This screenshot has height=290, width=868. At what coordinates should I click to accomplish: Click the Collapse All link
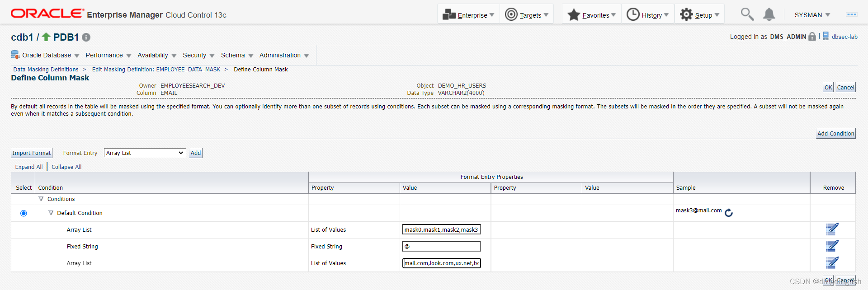pyautogui.click(x=66, y=167)
